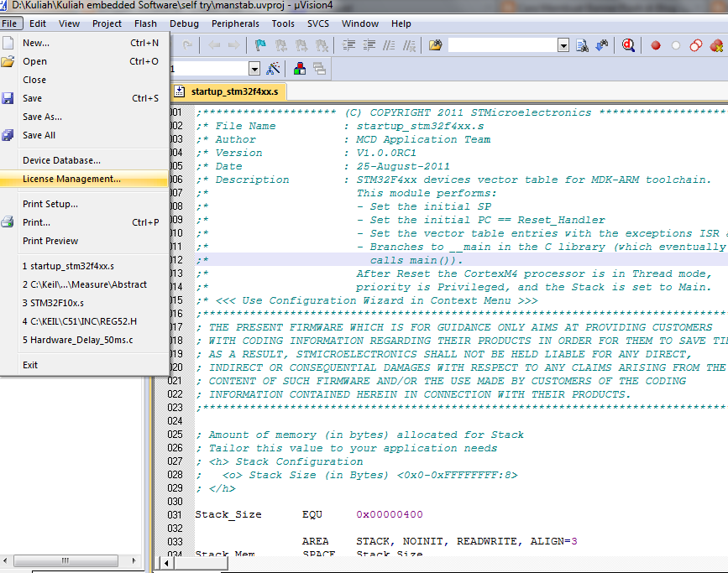This screenshot has width=728, height=573.
Task: Click project panel horizontal scrollbar thumb
Action: [x=65, y=560]
